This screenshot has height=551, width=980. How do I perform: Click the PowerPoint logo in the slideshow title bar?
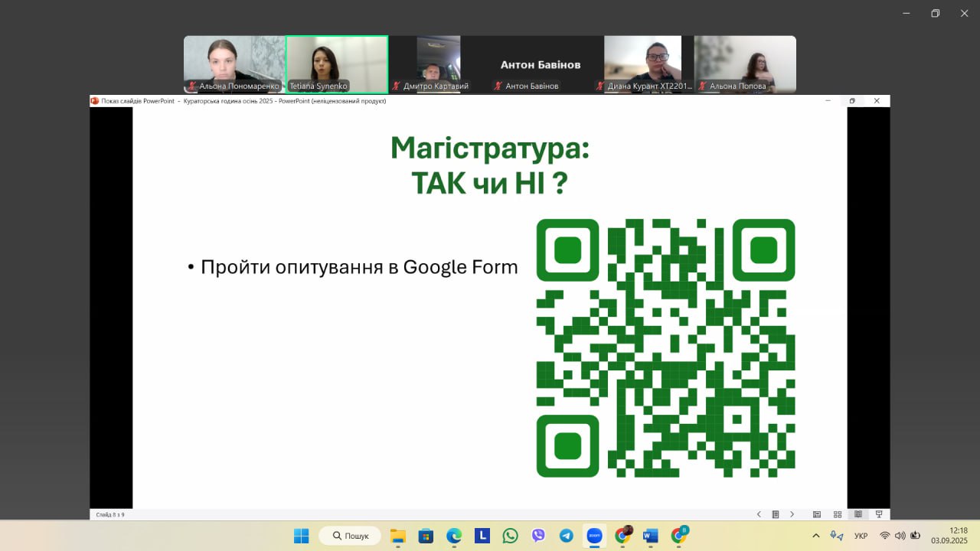click(95, 100)
